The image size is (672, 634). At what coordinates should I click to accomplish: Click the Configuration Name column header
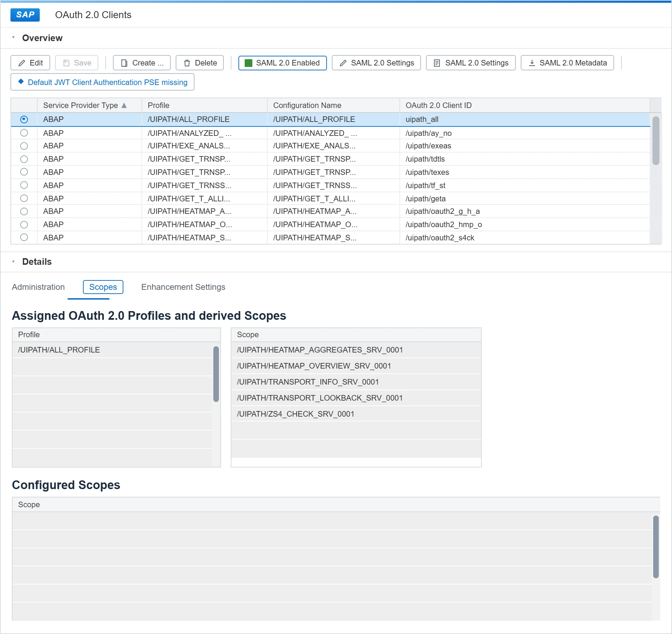[334, 105]
